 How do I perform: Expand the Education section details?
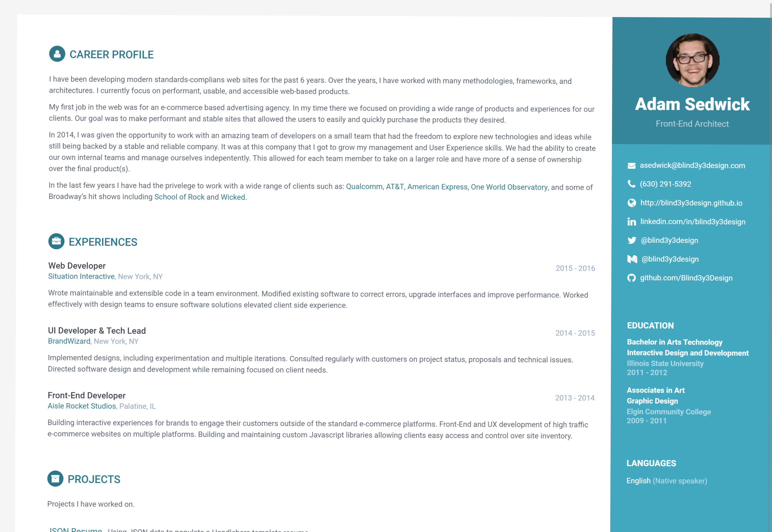click(x=650, y=325)
